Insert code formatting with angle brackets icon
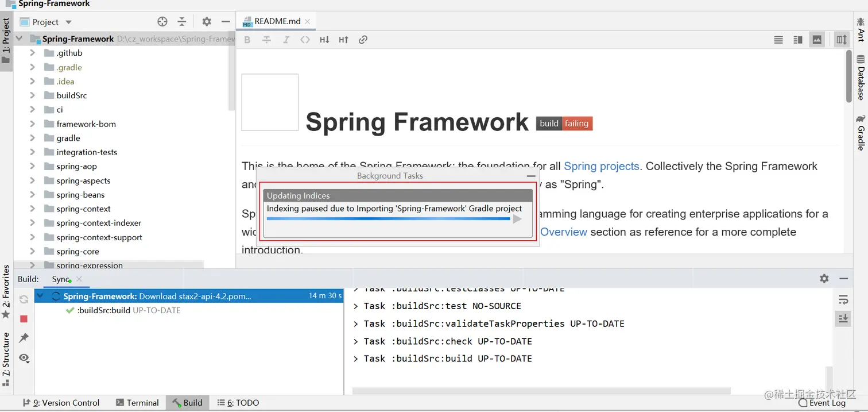Image resolution: width=868 pixels, height=412 pixels. click(x=305, y=40)
